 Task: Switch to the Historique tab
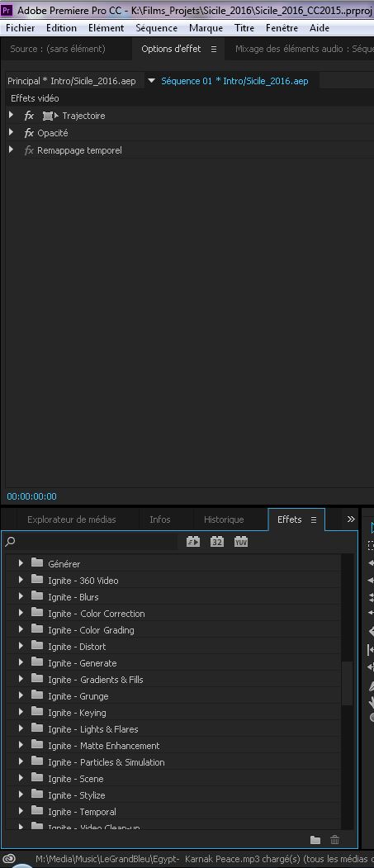pyautogui.click(x=224, y=519)
